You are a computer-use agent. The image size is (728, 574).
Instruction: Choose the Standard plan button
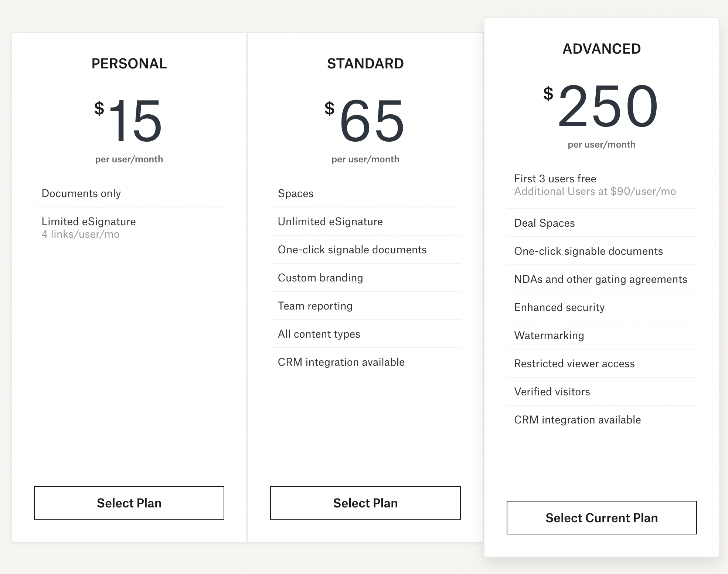click(x=365, y=503)
